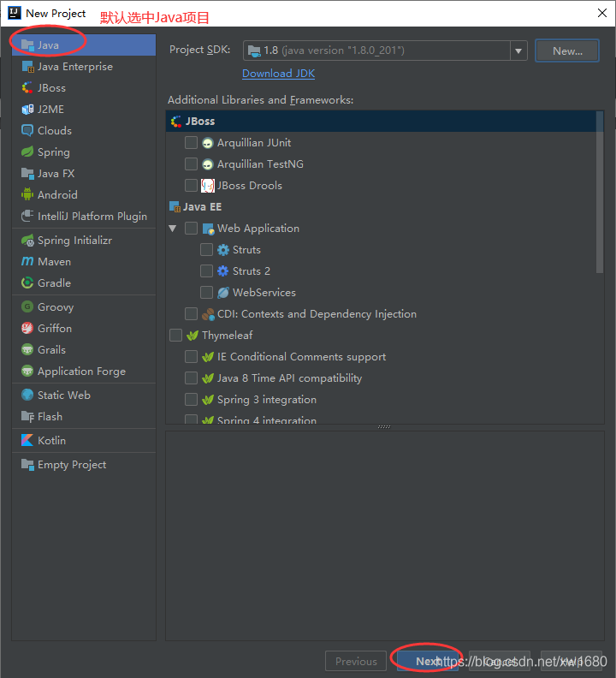
Task: Click the Grails icon
Action: click(x=27, y=349)
